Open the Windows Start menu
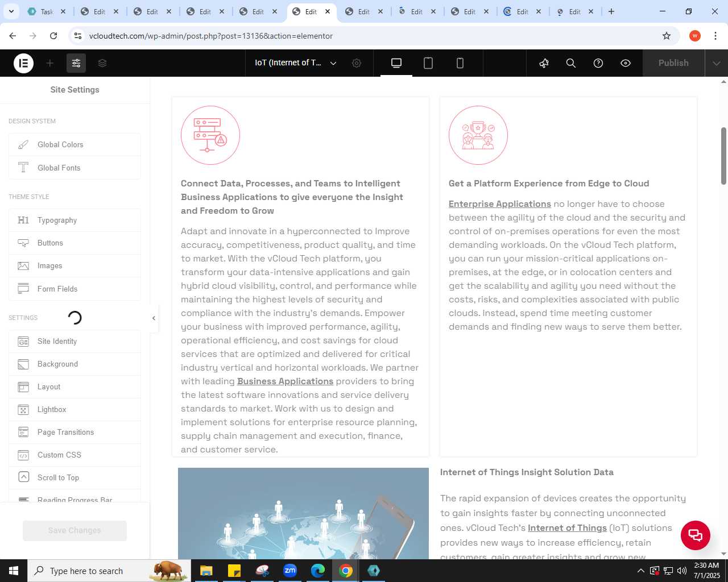Image resolution: width=728 pixels, height=582 pixels. 14,571
